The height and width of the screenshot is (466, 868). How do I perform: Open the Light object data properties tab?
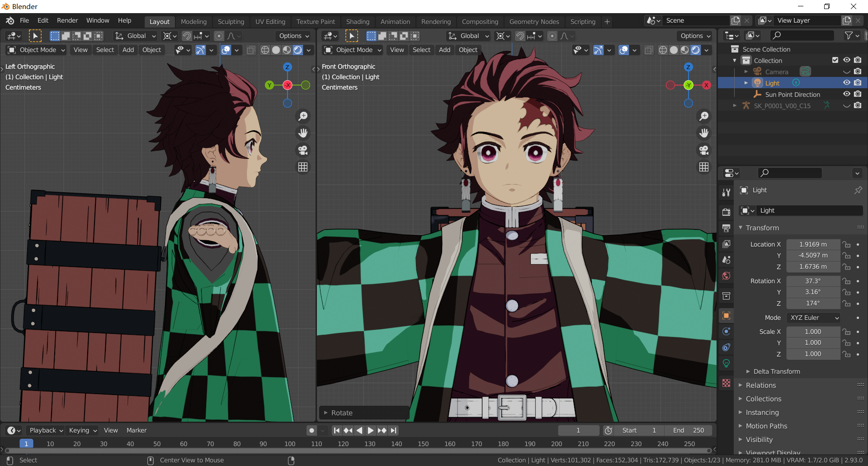[726, 363]
